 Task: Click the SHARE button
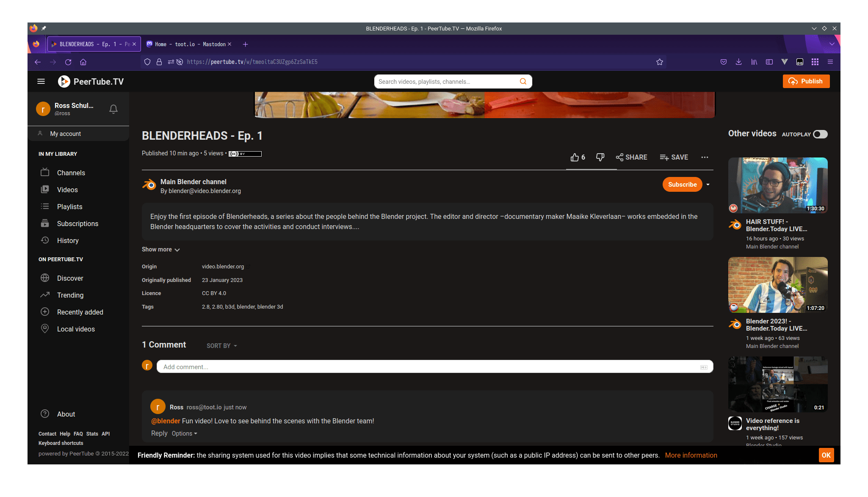pyautogui.click(x=631, y=157)
